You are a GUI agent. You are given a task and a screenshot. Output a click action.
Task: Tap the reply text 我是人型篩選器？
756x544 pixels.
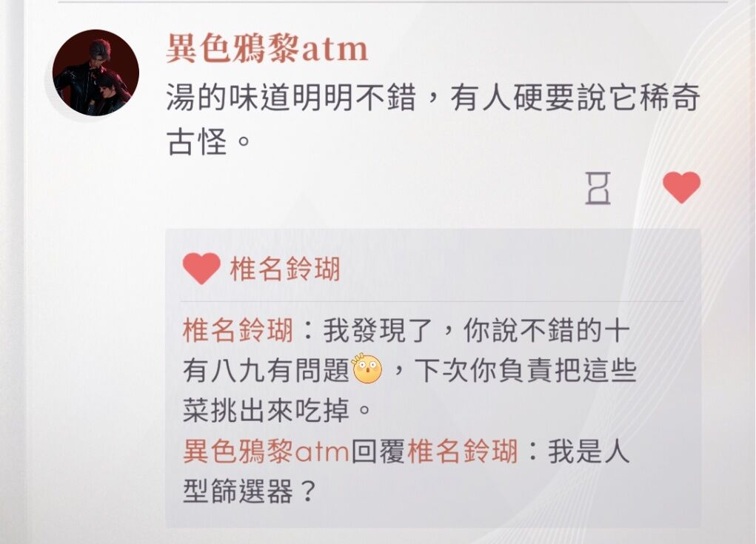[x=407, y=471]
